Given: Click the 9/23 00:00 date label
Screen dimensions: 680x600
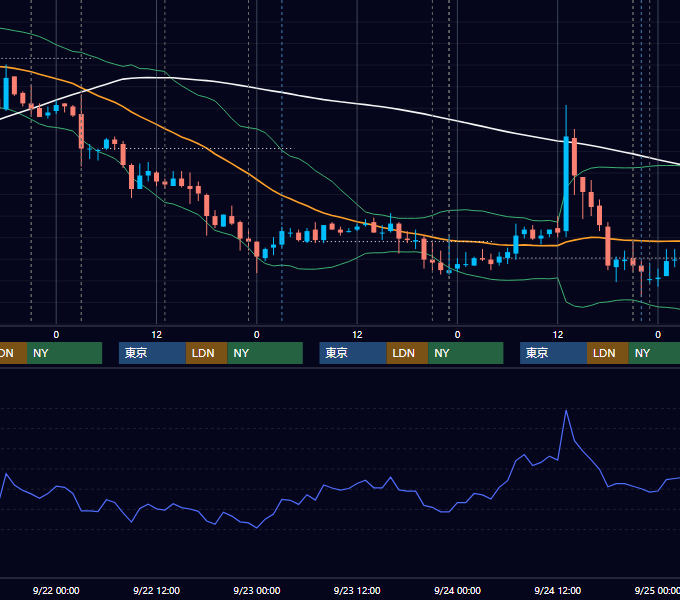Looking at the screenshot, I should (257, 590).
